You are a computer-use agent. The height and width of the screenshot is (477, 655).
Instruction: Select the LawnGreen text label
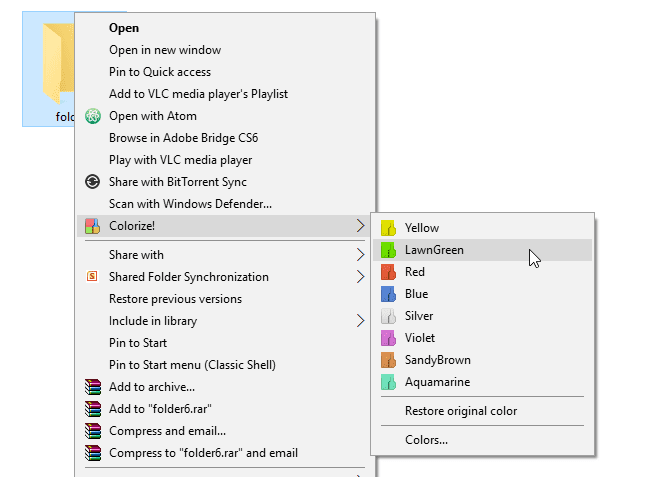tap(434, 250)
